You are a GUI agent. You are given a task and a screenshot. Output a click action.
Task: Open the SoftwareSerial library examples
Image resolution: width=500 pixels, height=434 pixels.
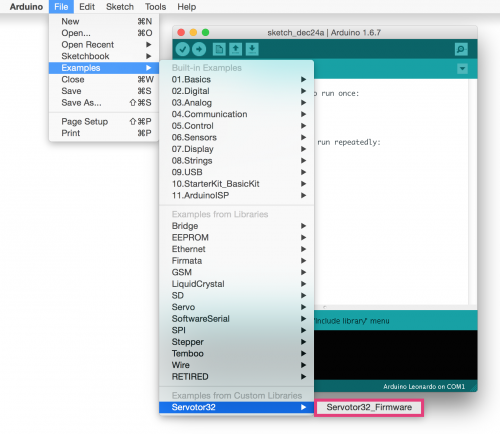click(237, 319)
